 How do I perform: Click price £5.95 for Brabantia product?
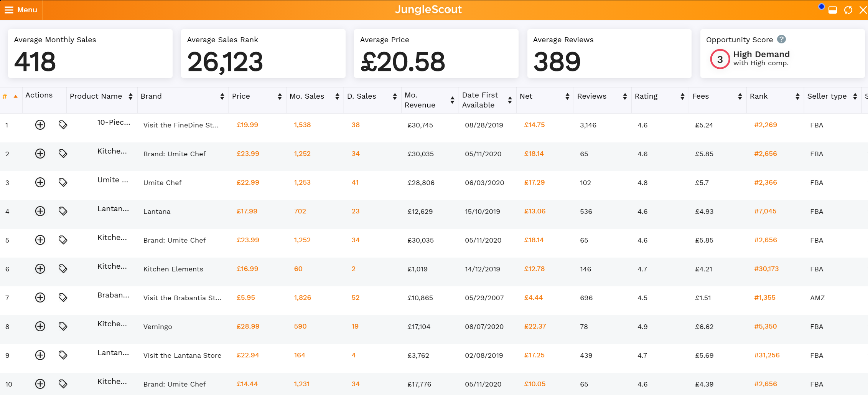pos(245,297)
